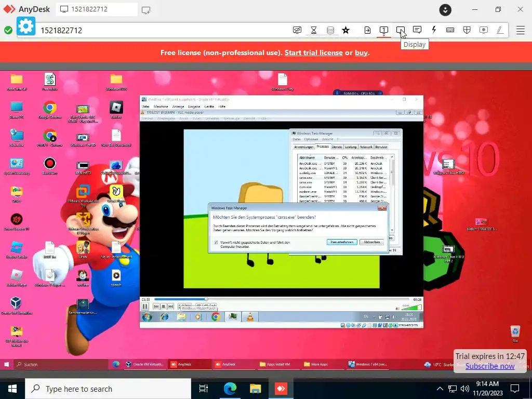Click the privacy screen toggle icon in AnyDesk toolbar

coord(297,30)
